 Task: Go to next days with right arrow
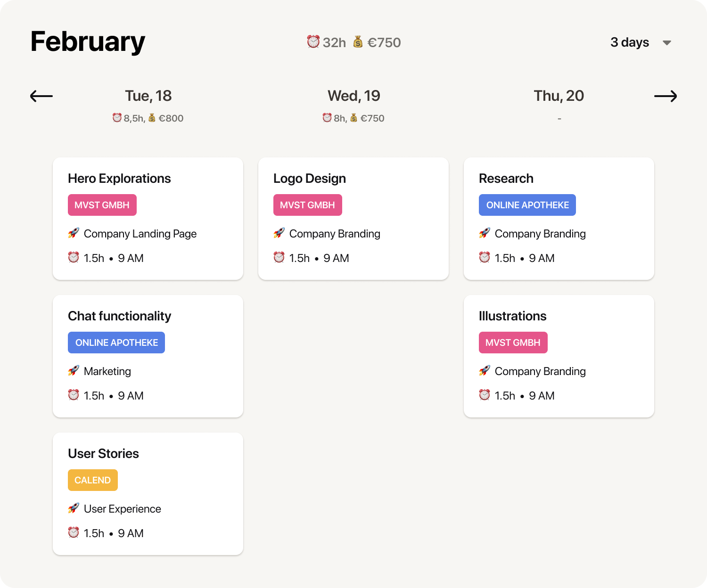665,97
